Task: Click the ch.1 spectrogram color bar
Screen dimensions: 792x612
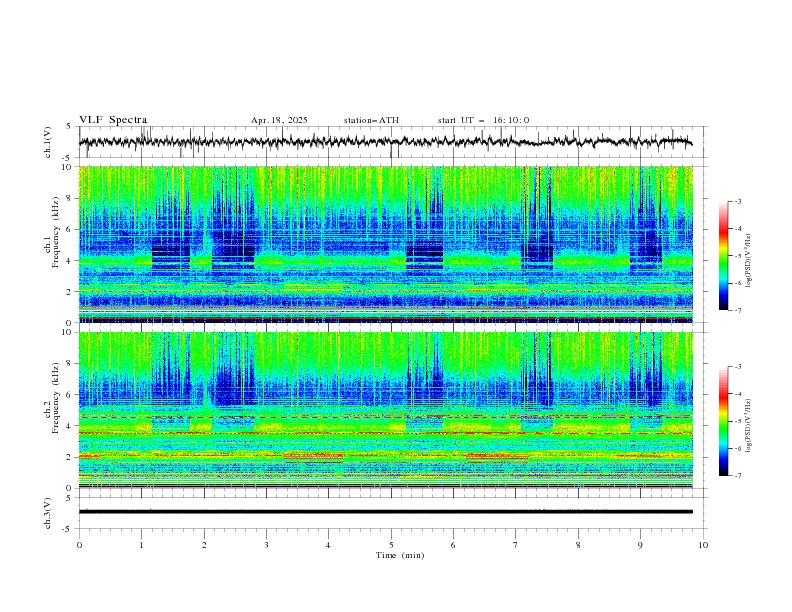Action: tap(723, 256)
